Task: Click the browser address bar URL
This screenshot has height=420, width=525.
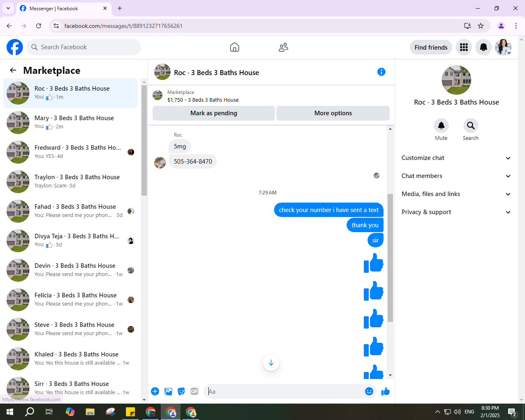Action: pos(123,26)
